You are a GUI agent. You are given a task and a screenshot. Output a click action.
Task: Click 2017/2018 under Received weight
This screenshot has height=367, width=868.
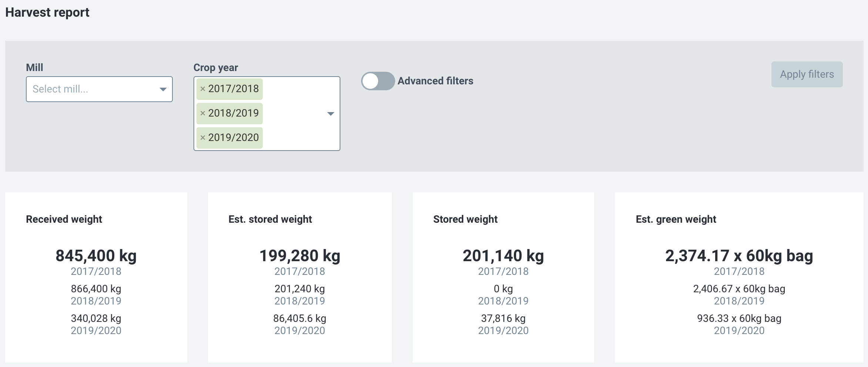click(96, 272)
